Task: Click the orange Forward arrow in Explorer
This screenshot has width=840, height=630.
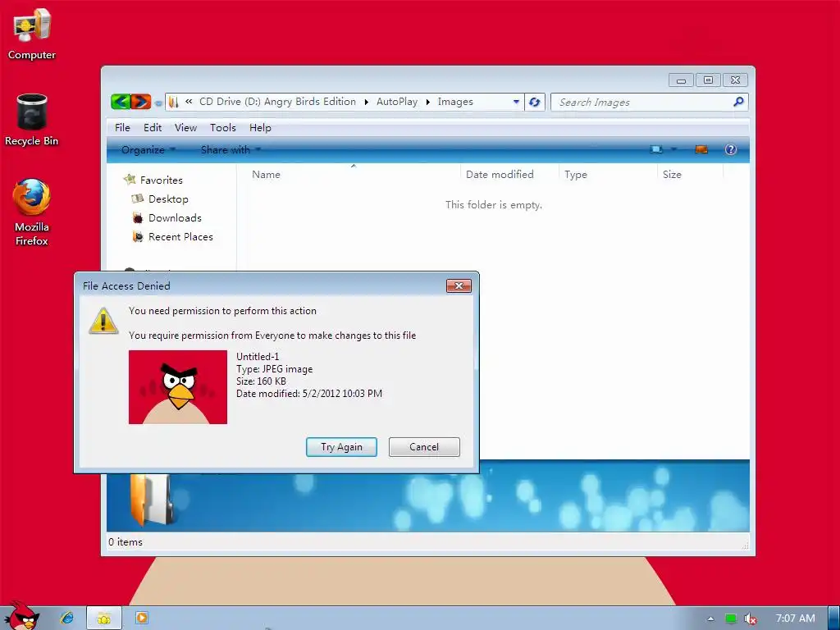Action: pyautogui.click(x=141, y=101)
